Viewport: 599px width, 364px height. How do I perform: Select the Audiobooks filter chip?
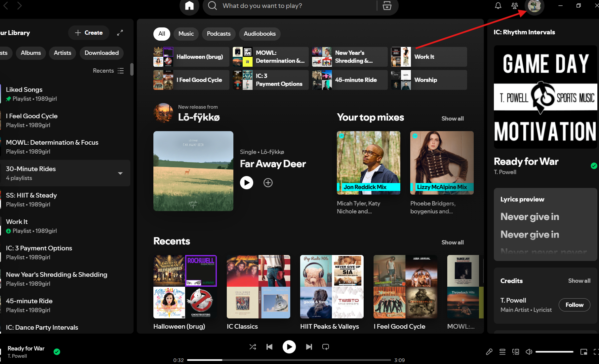click(x=260, y=34)
